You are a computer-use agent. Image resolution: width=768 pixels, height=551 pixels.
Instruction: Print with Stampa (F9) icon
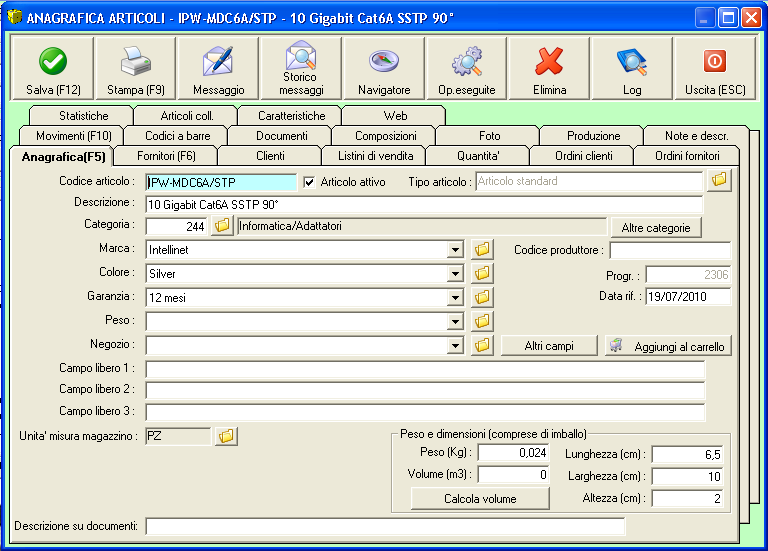pos(136,69)
